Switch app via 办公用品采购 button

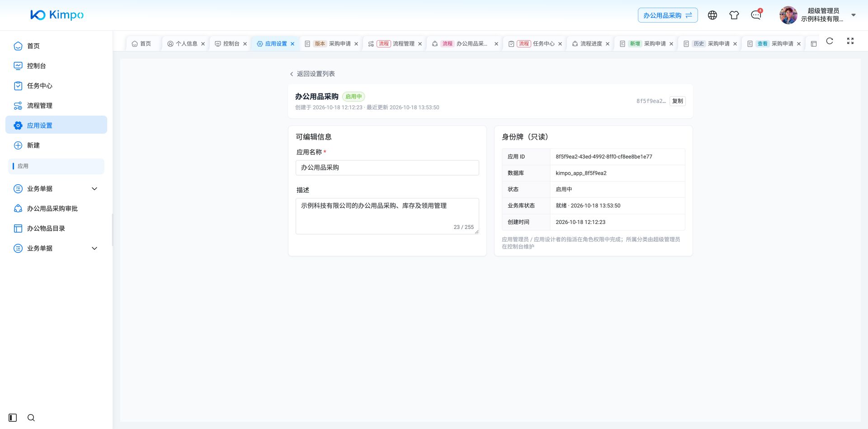[668, 15]
